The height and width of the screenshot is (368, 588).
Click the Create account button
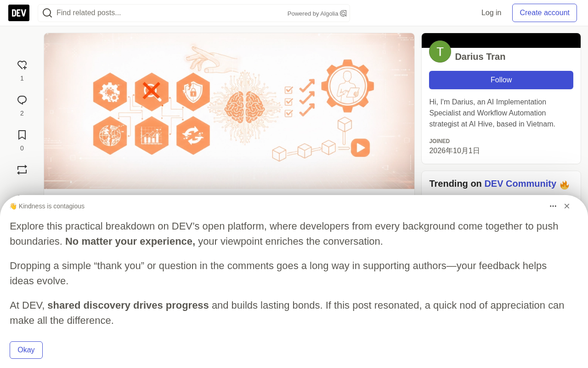[x=544, y=13]
